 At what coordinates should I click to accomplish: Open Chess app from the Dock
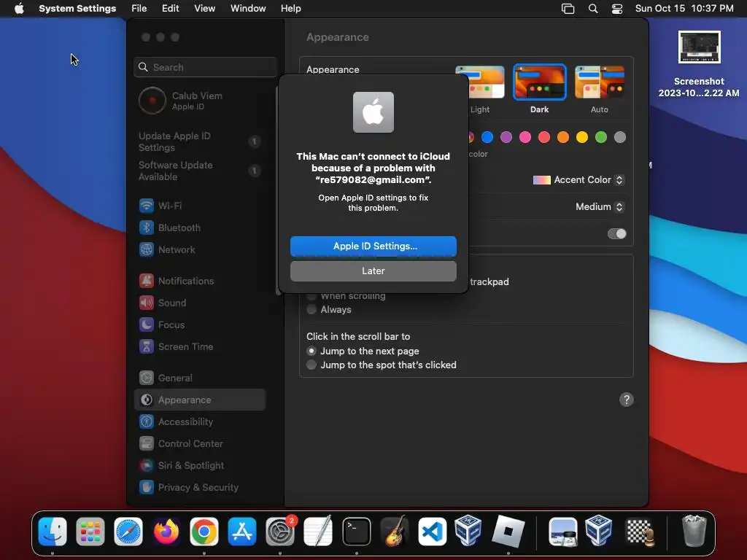pos(639,532)
